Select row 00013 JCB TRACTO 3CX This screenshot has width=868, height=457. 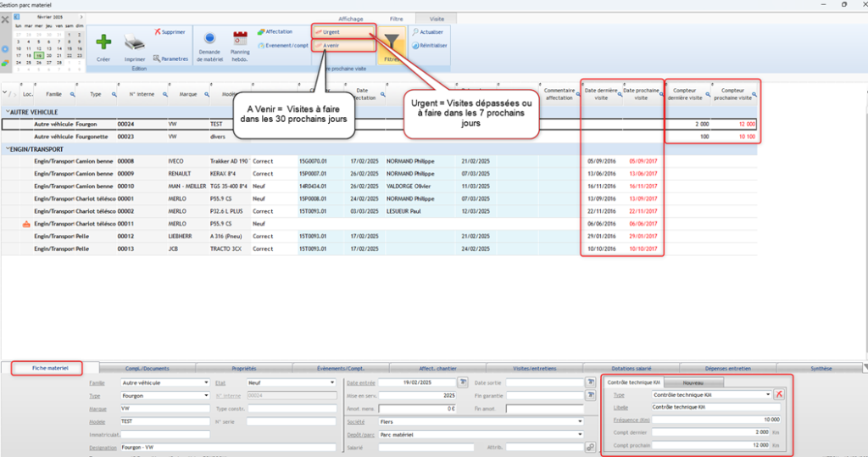(379, 248)
